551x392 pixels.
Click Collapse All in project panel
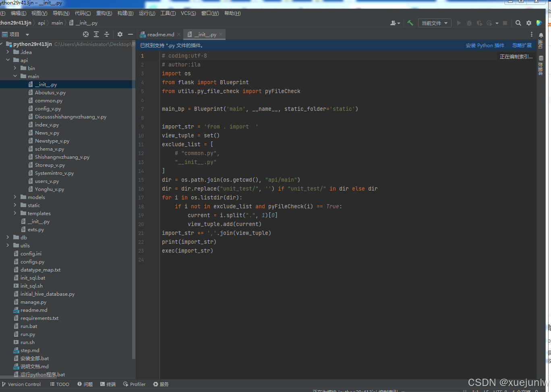(x=107, y=34)
